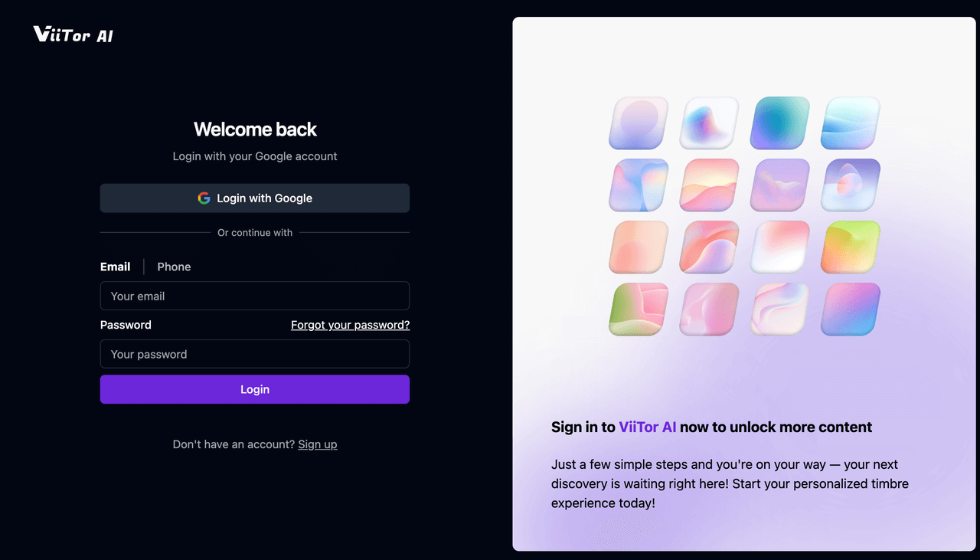Click the ViiTor AI logo
The image size is (980, 560).
[x=73, y=34]
